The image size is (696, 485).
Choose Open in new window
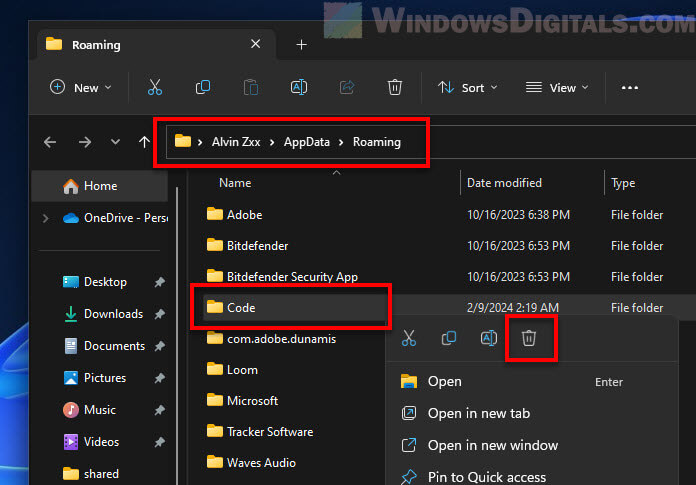532,446
